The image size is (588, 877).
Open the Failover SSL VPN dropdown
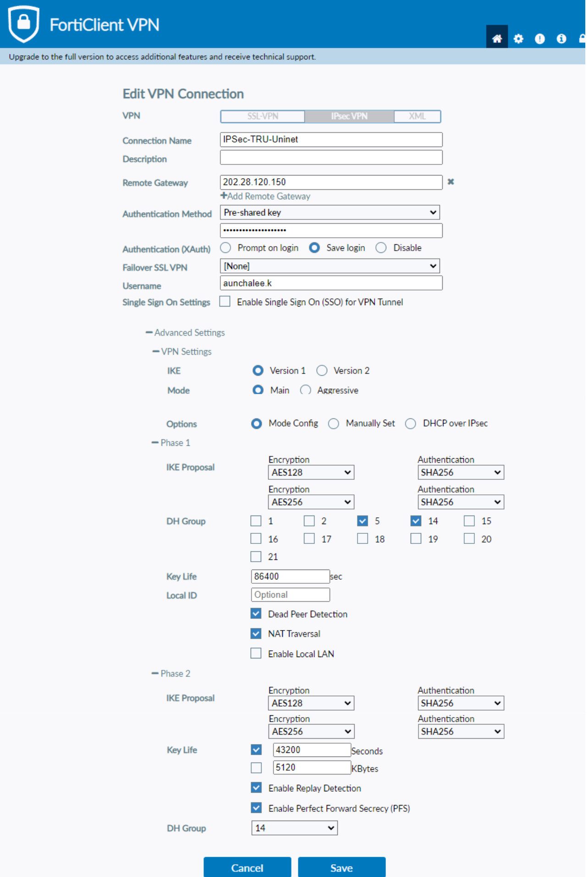point(330,266)
